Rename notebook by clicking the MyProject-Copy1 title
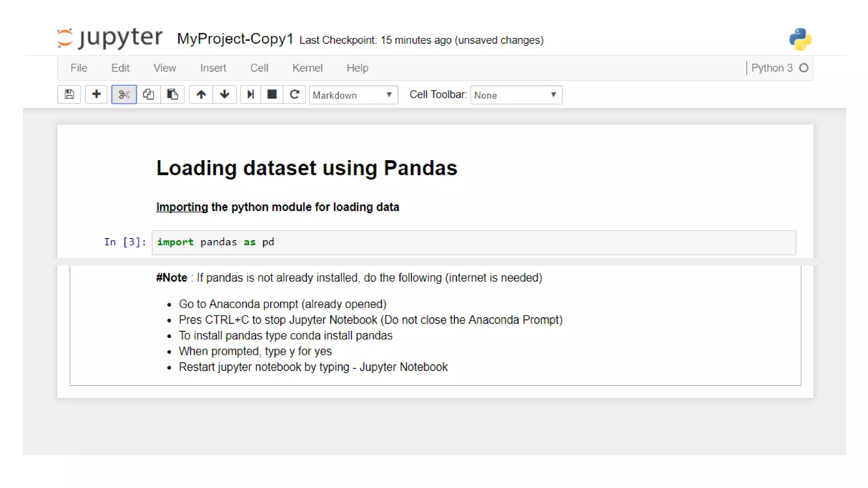 click(235, 39)
